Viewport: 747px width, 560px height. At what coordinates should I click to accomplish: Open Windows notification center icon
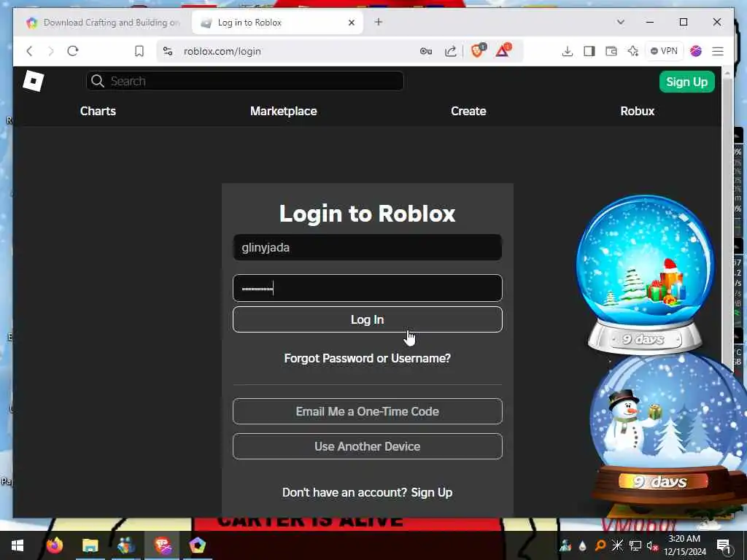click(x=724, y=546)
